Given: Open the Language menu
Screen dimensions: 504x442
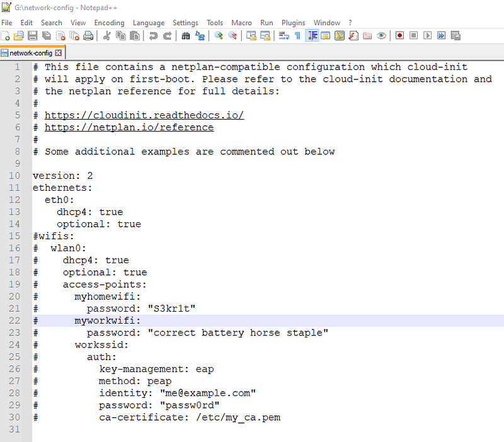Looking at the screenshot, I should pyautogui.click(x=149, y=23).
